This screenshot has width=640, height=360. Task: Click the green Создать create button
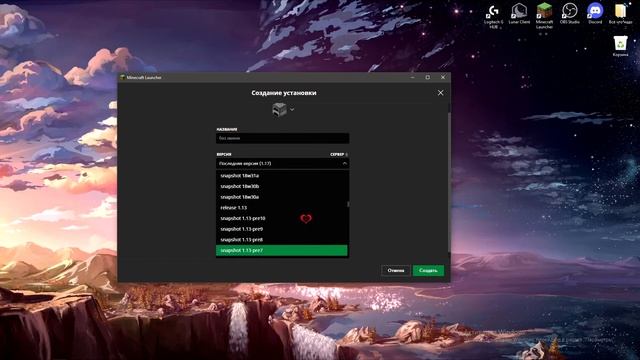(428, 271)
